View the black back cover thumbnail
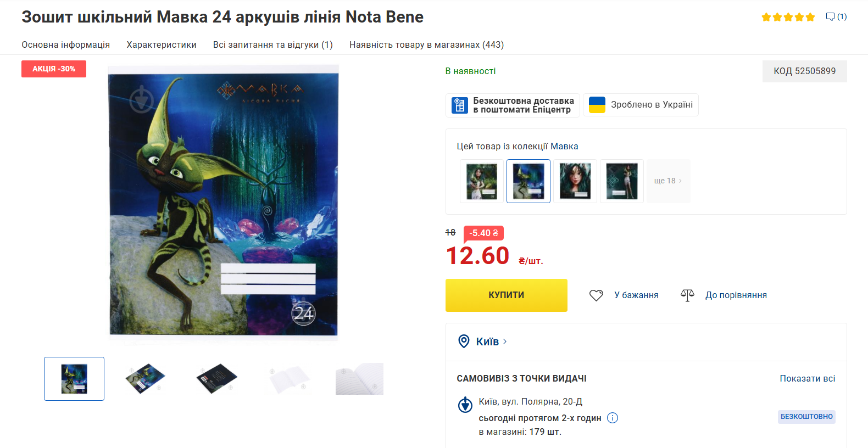868x448 pixels. (217, 379)
